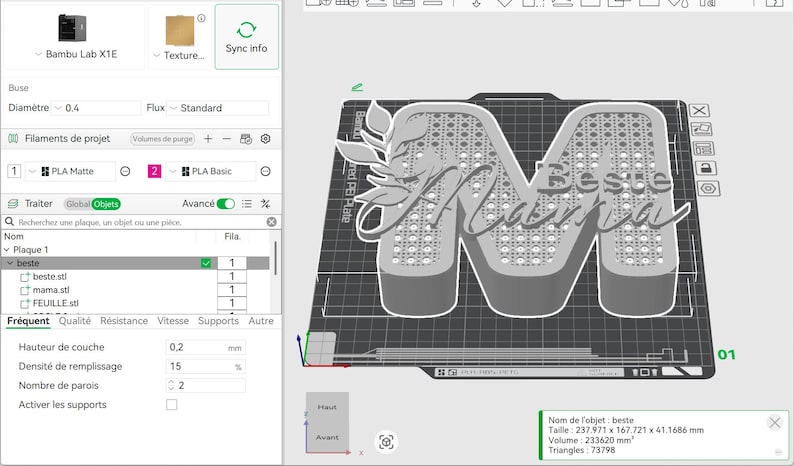Click the Nom column header
The height and width of the screenshot is (466, 794).
pyautogui.click(x=14, y=236)
